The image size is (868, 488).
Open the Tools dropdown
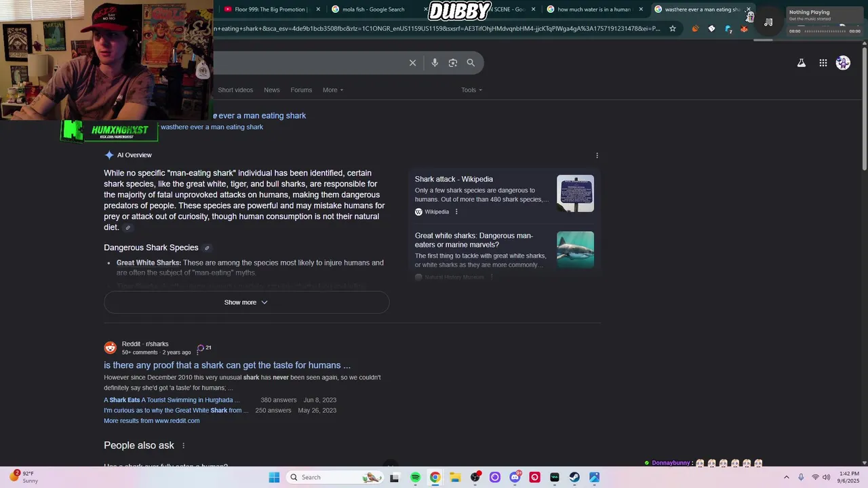[472, 90]
